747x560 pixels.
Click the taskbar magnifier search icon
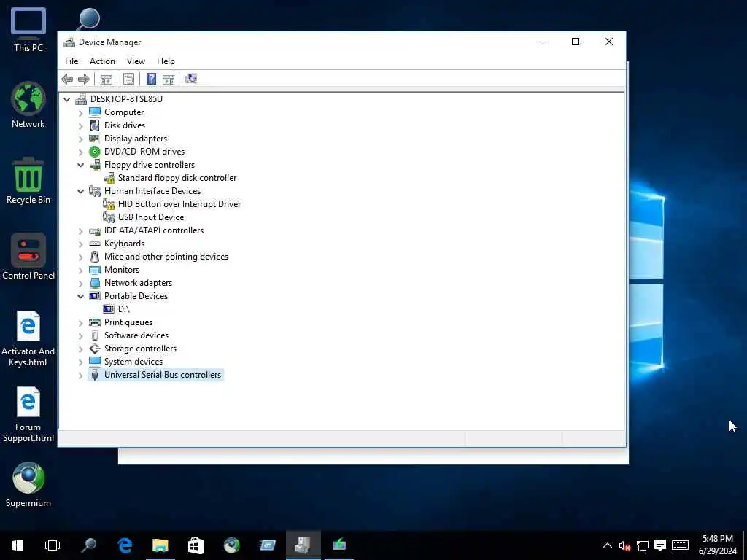(x=88, y=545)
